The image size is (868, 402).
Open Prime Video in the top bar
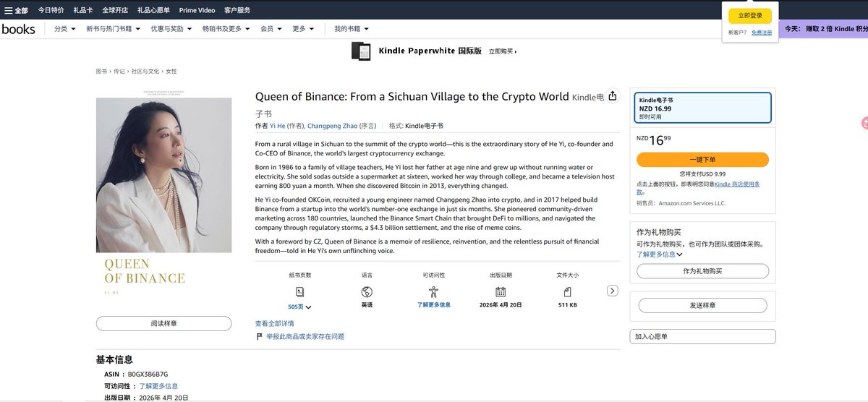[x=197, y=10]
